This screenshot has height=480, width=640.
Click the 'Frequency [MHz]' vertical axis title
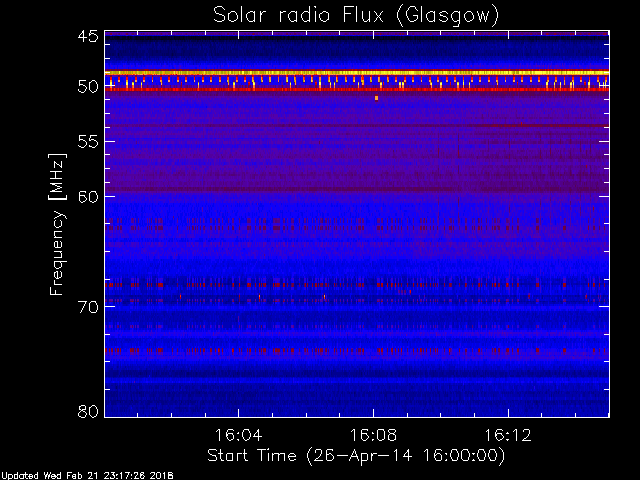[x=57, y=224]
